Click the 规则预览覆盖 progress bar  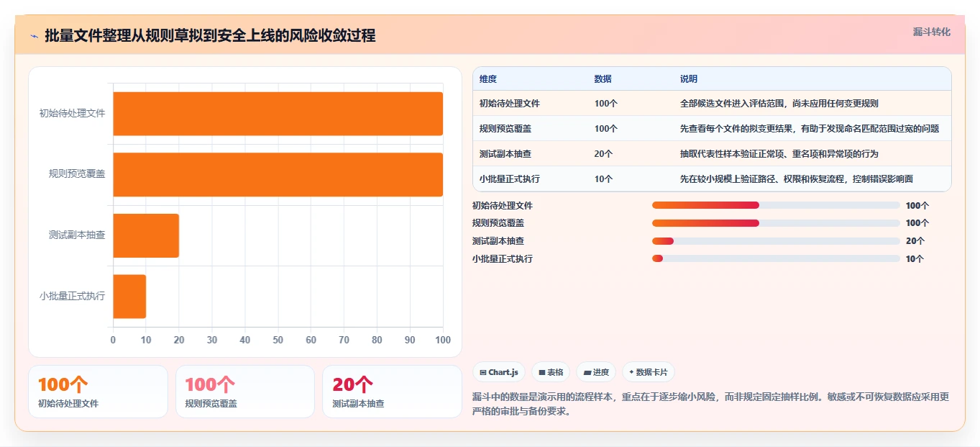point(776,223)
